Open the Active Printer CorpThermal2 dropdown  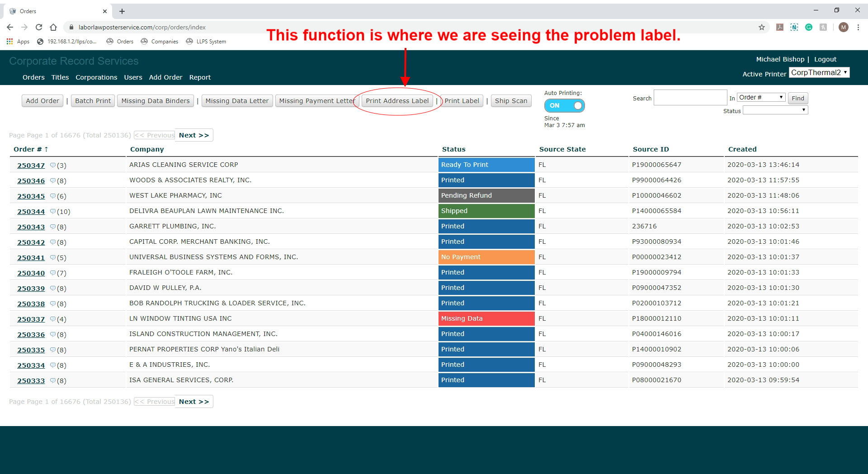point(819,73)
